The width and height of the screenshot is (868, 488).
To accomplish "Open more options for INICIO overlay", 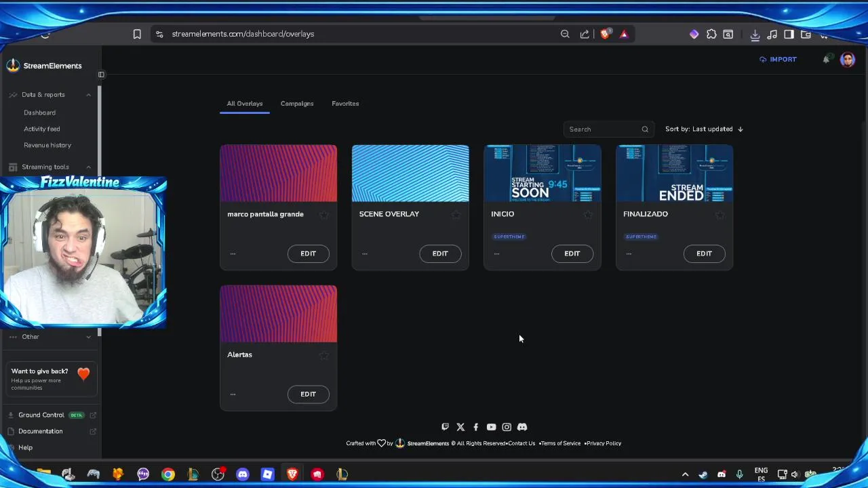I will click(x=496, y=254).
